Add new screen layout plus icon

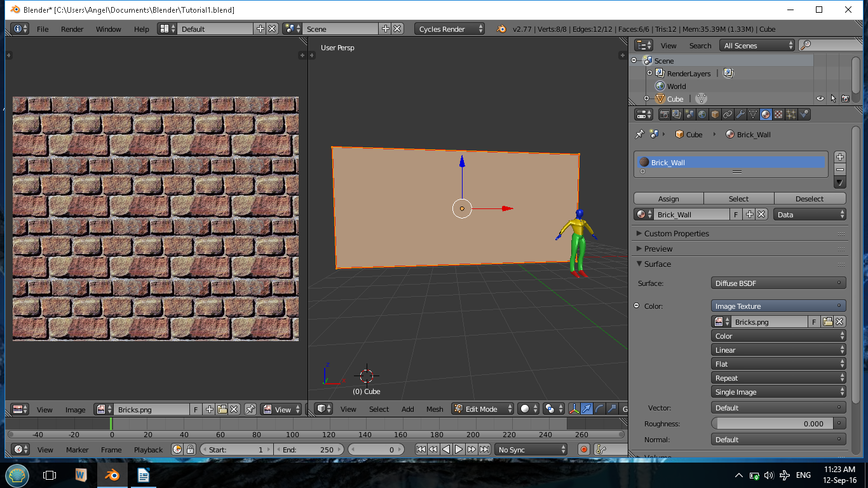tap(260, 29)
